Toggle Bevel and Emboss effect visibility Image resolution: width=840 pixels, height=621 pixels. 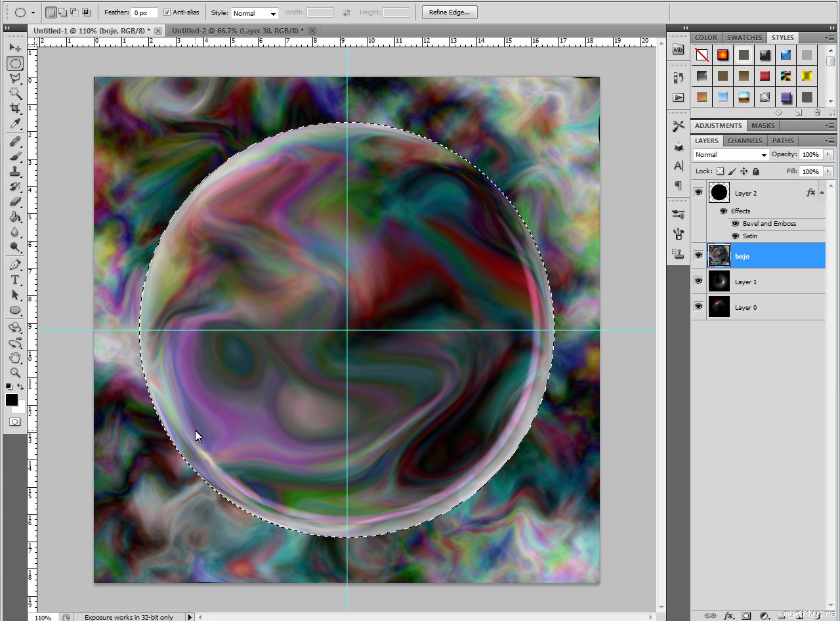pyautogui.click(x=735, y=224)
